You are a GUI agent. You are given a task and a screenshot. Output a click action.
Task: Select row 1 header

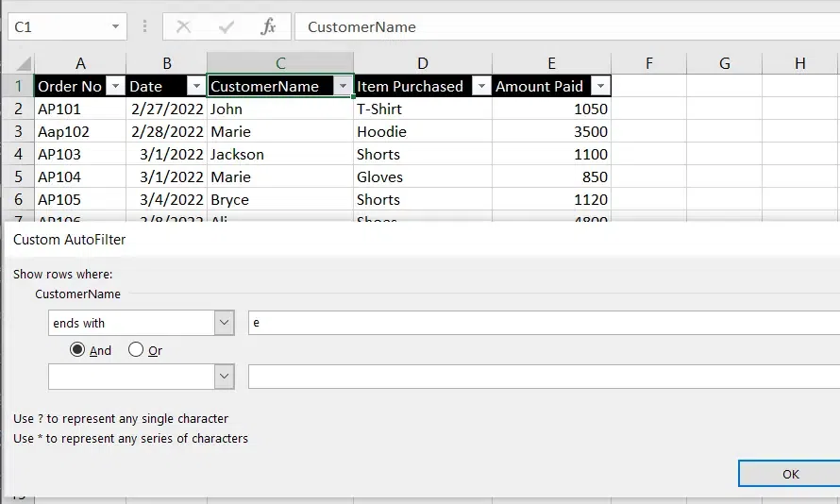(x=18, y=86)
